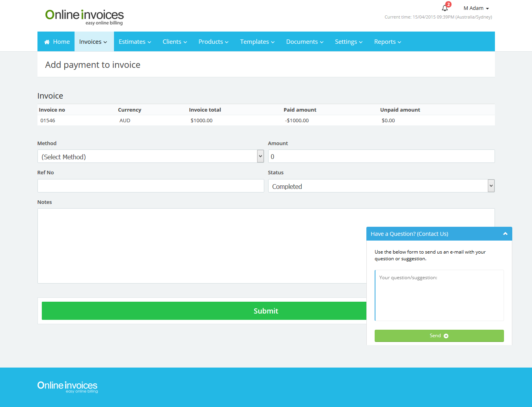
Task: Open the Documents menu
Action: point(304,42)
